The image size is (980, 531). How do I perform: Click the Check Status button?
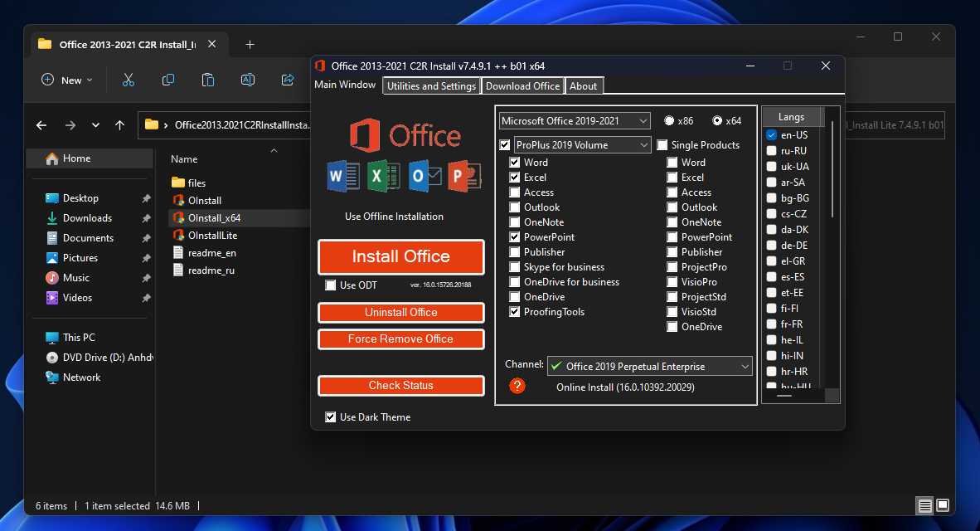(401, 385)
